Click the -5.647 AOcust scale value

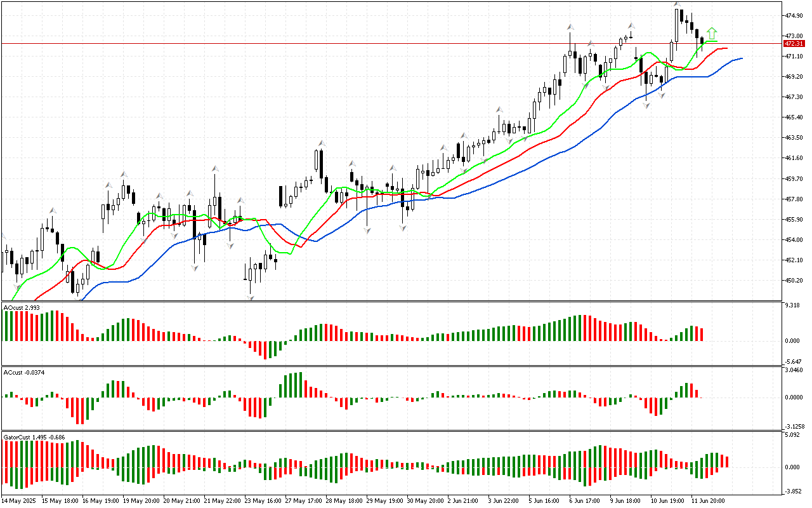[x=794, y=361]
